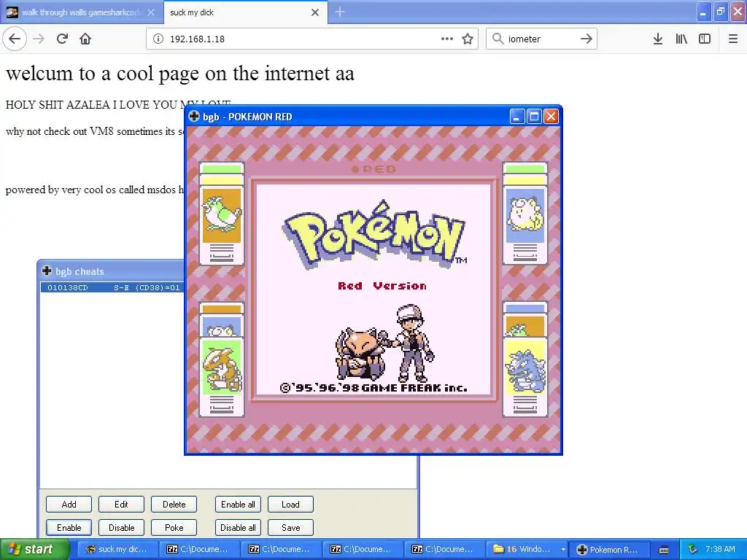747x560 pixels.
Task: Open the library bookshelf icon
Action: coord(681,39)
